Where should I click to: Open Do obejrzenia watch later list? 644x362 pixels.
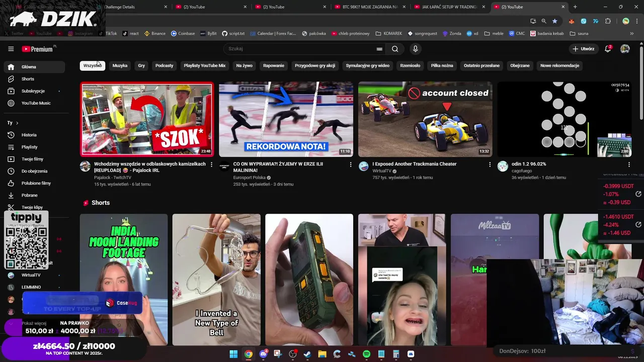pyautogui.click(x=34, y=171)
